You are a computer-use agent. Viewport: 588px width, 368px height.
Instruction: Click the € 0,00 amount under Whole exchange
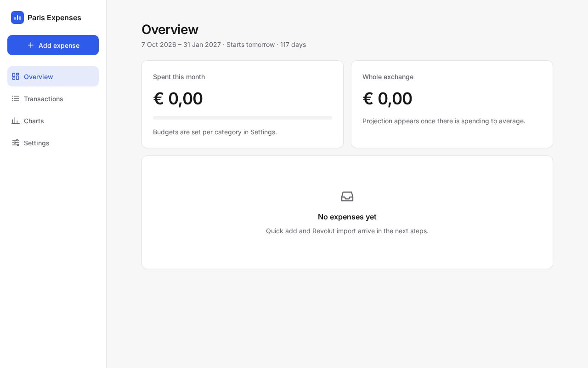[387, 98]
